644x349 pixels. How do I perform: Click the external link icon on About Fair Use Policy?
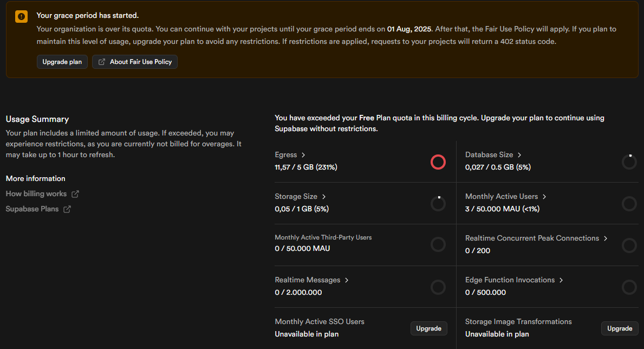point(102,62)
